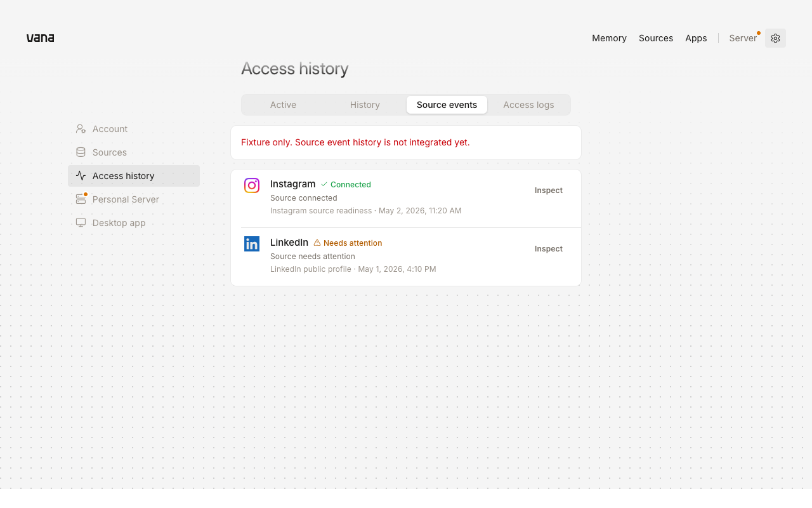
Task: Switch to the Active tab
Action: click(283, 105)
